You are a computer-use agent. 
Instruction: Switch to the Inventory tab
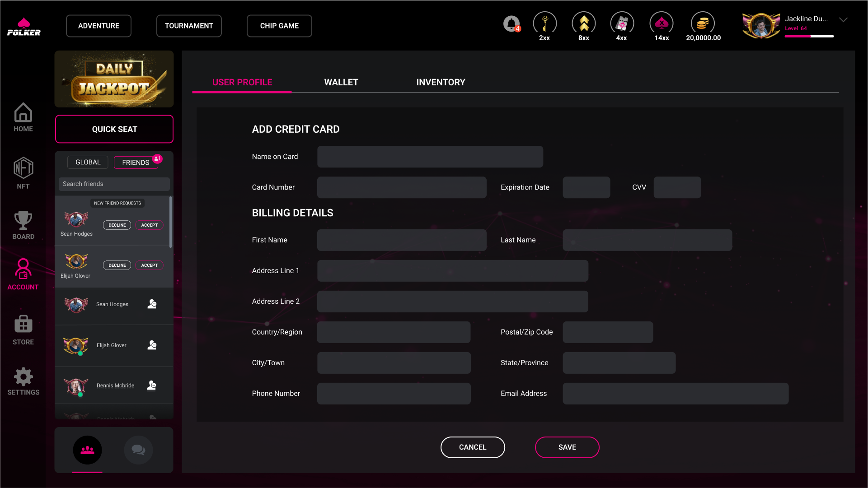point(441,82)
